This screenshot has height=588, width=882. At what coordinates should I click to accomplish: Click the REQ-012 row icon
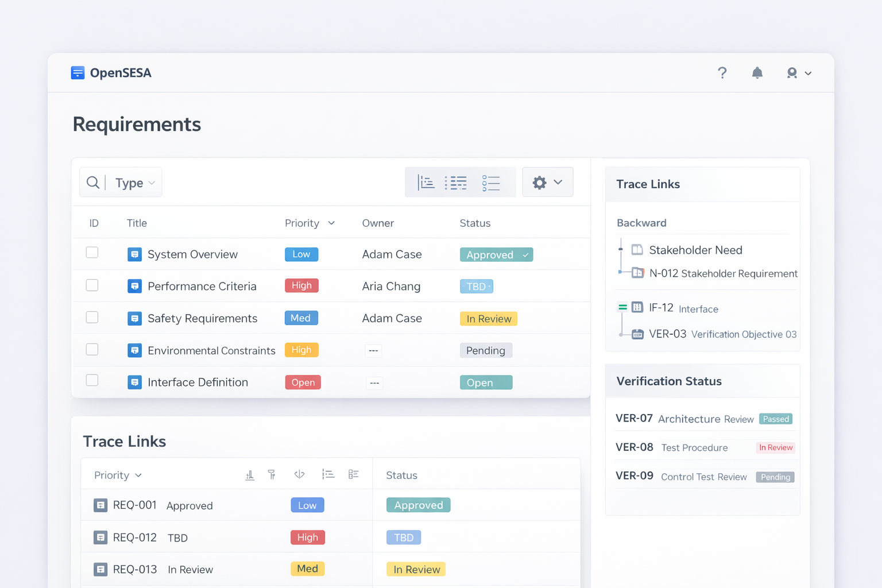pos(100,537)
